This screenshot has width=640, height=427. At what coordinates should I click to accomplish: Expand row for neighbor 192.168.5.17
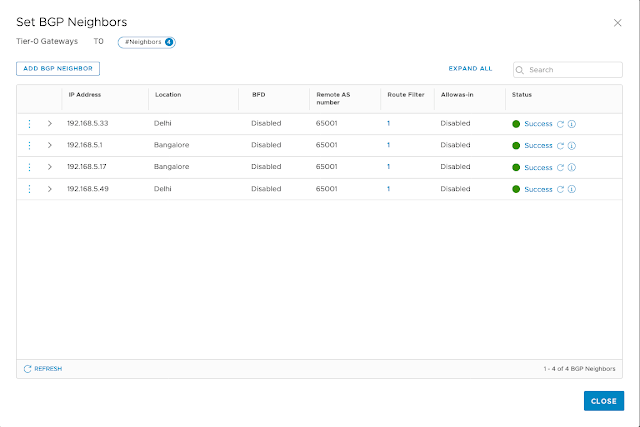[x=49, y=167]
